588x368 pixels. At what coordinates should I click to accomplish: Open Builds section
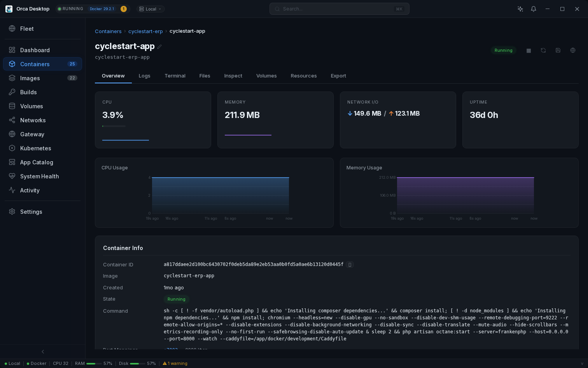(42, 92)
